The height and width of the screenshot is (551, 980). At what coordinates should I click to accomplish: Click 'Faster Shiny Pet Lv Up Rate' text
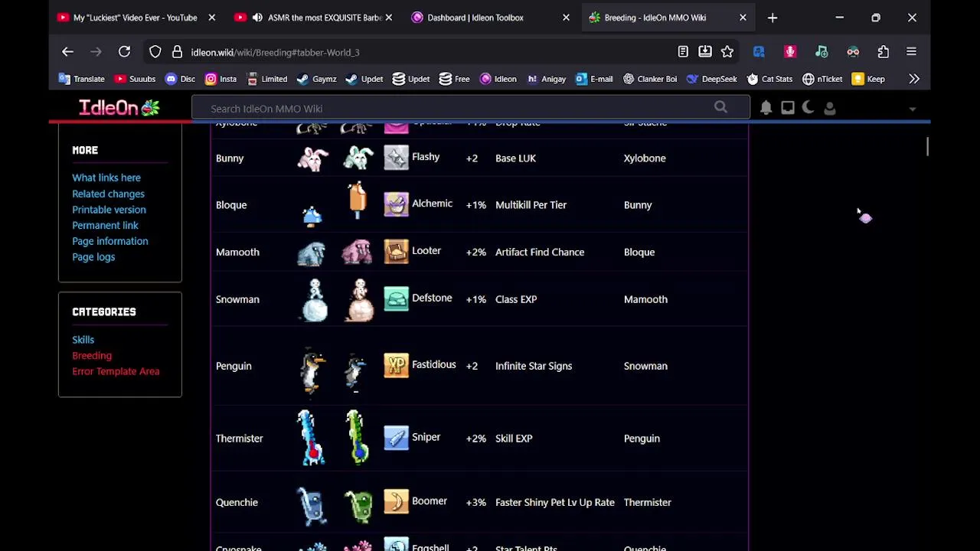pos(555,502)
